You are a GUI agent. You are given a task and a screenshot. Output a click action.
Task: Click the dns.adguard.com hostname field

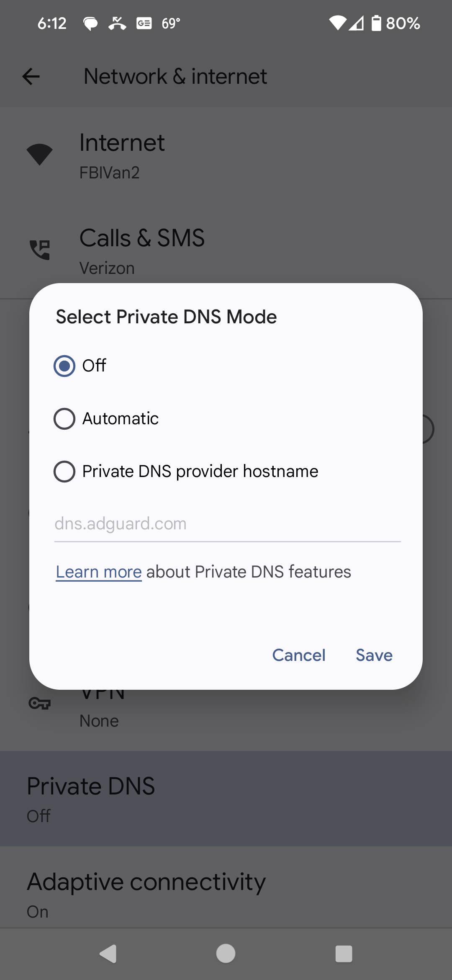point(227,524)
